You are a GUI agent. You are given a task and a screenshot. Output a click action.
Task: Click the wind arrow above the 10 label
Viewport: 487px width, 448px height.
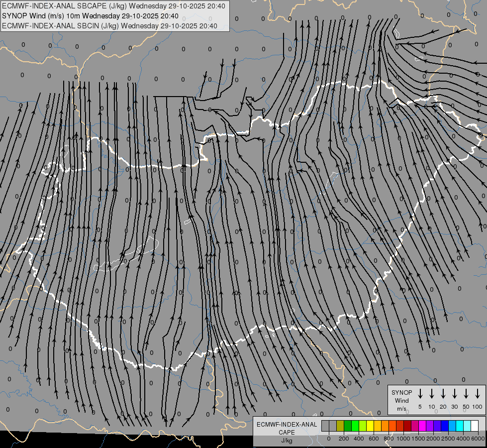[x=432, y=394]
